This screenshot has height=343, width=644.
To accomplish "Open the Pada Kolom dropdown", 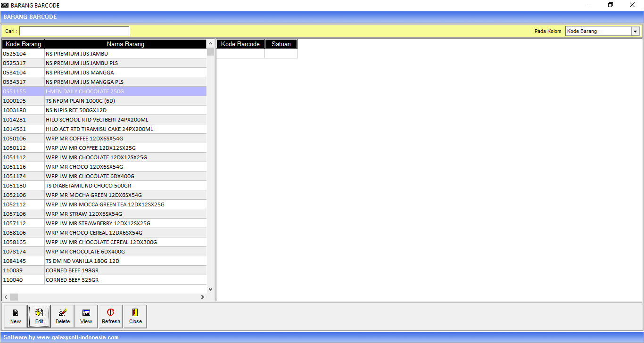I will point(635,31).
